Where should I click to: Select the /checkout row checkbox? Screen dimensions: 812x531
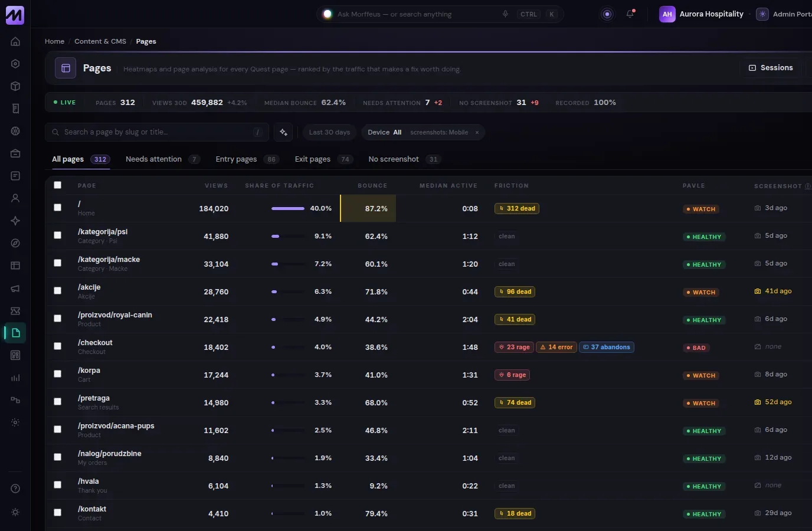57,346
